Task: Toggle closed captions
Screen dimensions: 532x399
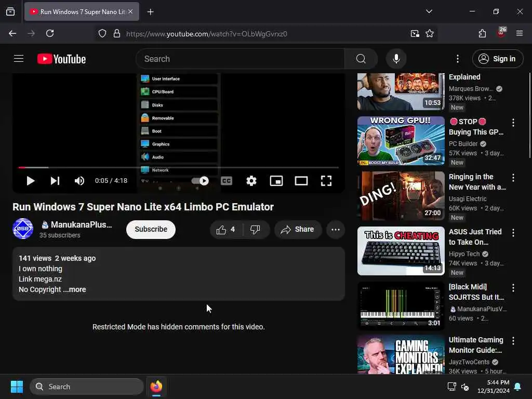Action: (227, 181)
